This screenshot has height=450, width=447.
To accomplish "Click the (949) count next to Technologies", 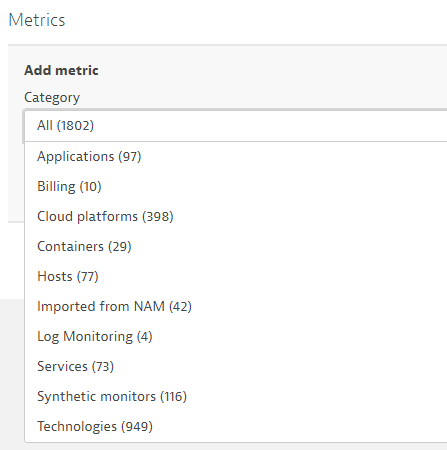I will 137,426.
